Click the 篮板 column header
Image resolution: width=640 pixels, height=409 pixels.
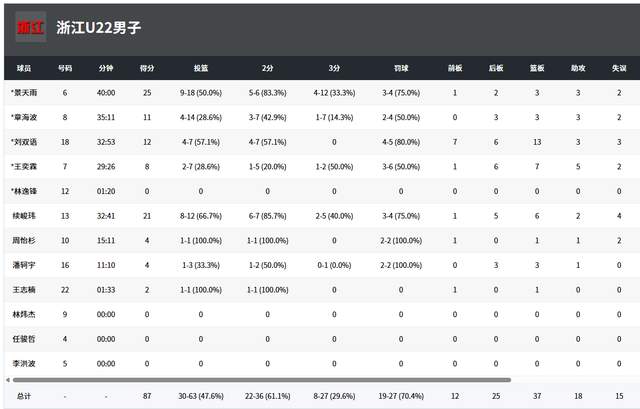tap(537, 68)
